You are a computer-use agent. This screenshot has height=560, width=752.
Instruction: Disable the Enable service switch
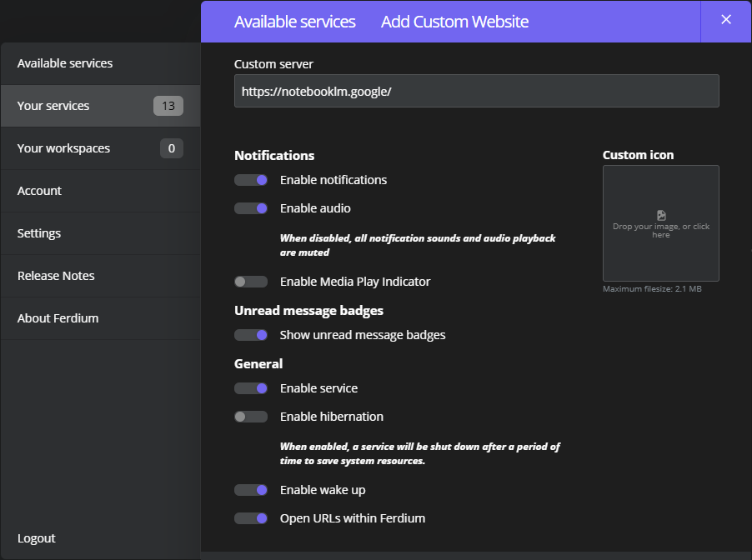click(x=251, y=388)
